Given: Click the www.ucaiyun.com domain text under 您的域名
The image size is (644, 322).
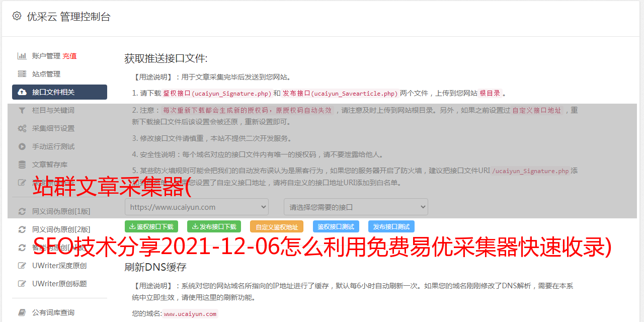Looking at the screenshot, I should 190,314.
